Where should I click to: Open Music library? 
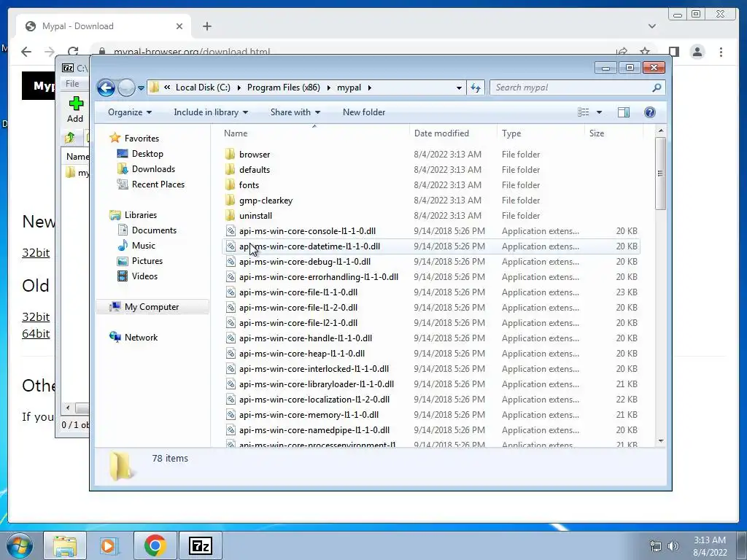point(144,246)
